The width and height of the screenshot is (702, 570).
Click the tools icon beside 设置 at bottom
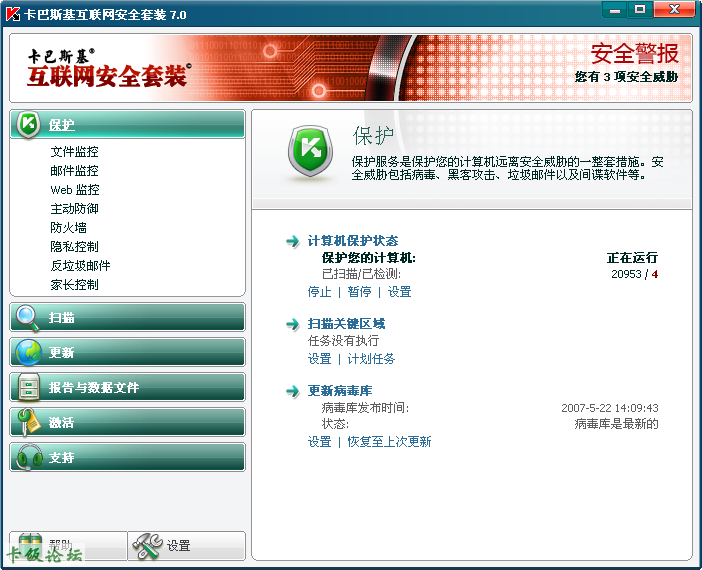click(x=147, y=546)
